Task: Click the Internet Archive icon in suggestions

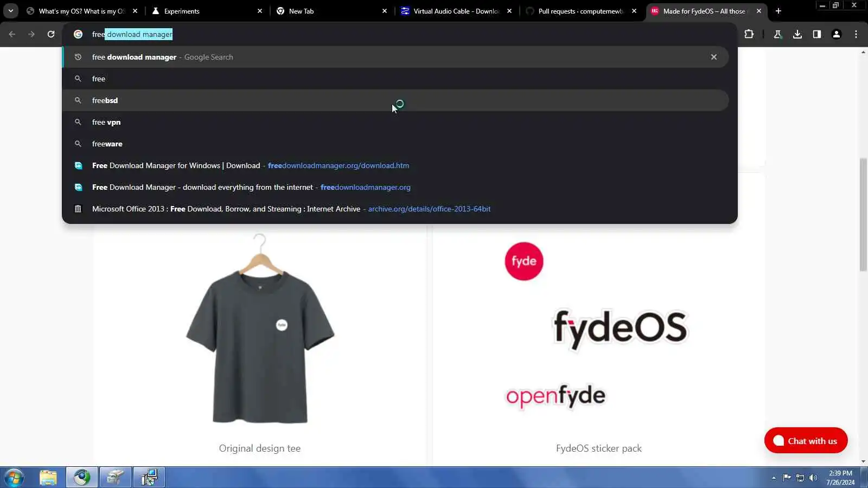Action: coord(78,209)
